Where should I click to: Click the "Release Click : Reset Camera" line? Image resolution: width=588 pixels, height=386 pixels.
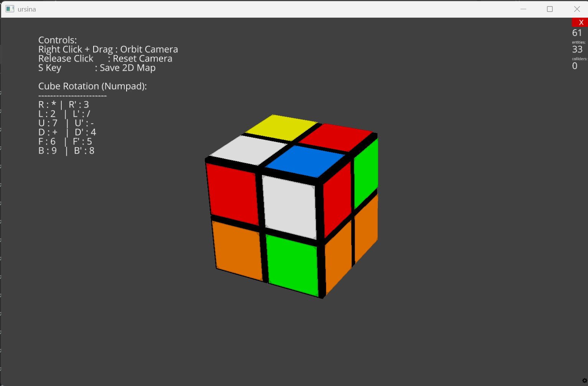(105, 59)
